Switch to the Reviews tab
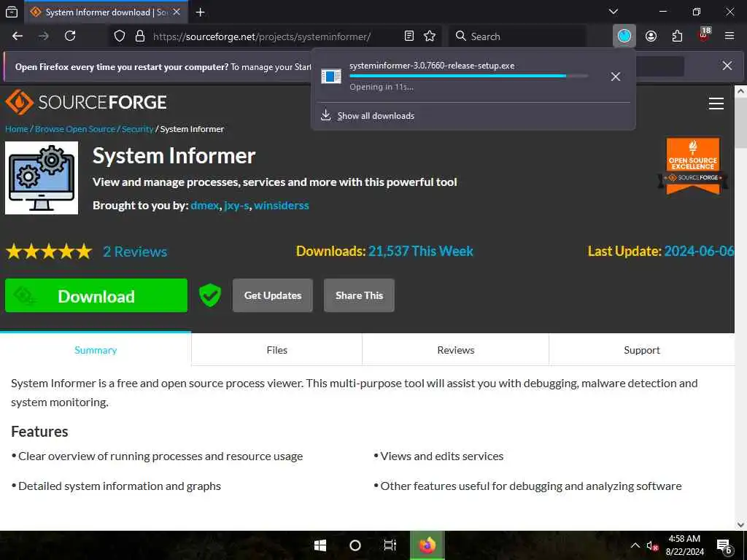Viewport: 747px width, 560px height. 455,350
